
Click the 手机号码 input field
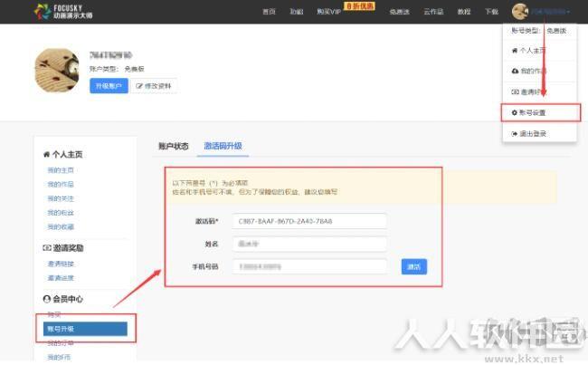309,266
